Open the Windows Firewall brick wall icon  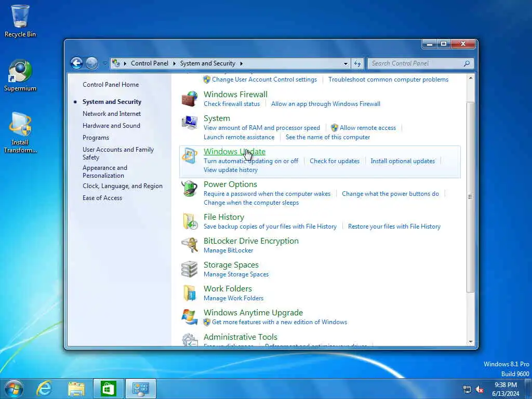[x=189, y=99]
